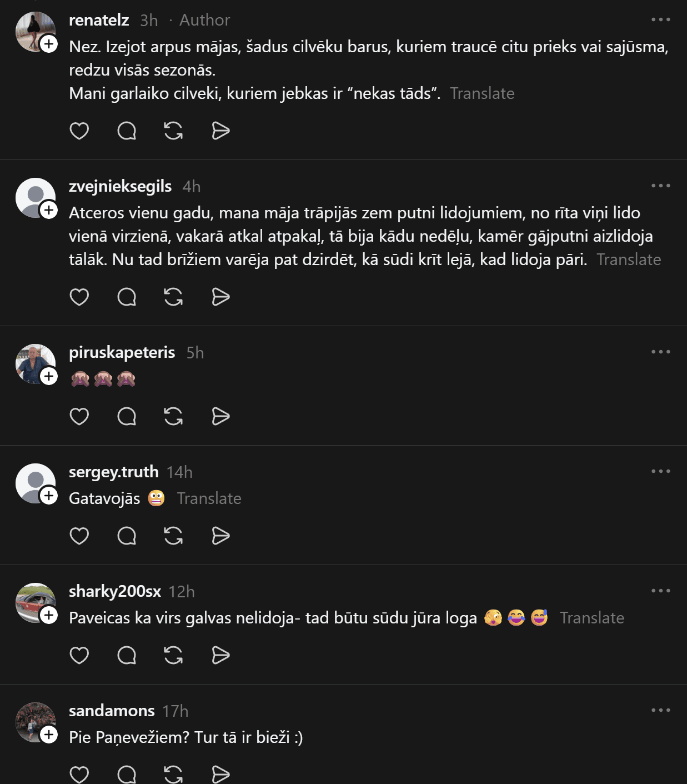
Task: Like sergey.truth's comment
Action: 79,536
